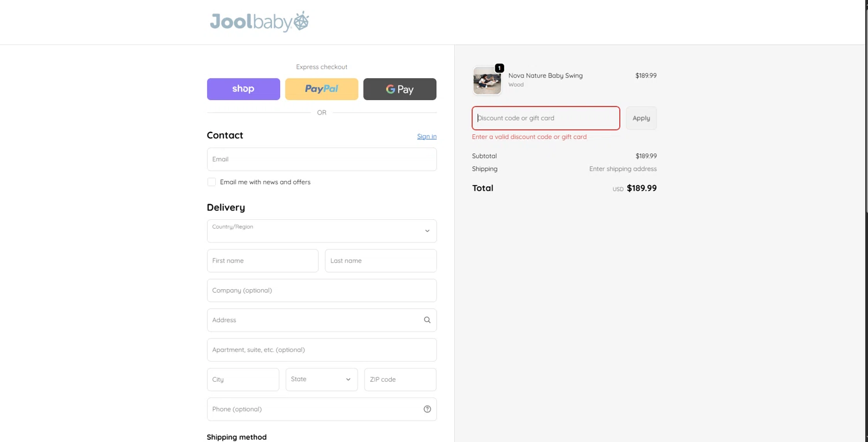Click the Express checkout label
Image resolution: width=868 pixels, height=442 pixels.
(322, 67)
